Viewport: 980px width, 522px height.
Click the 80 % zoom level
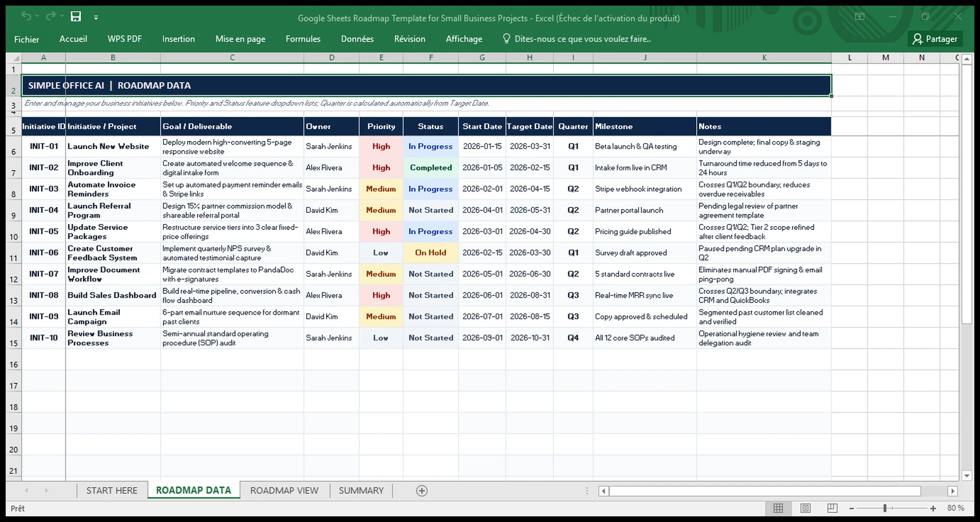[955, 509]
